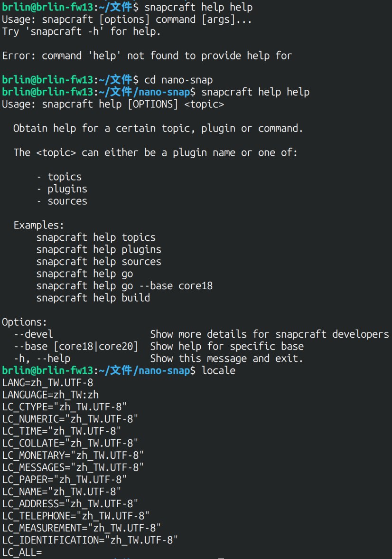Click the "Examples:" heading text
The width and height of the screenshot is (392, 559).
(38, 225)
